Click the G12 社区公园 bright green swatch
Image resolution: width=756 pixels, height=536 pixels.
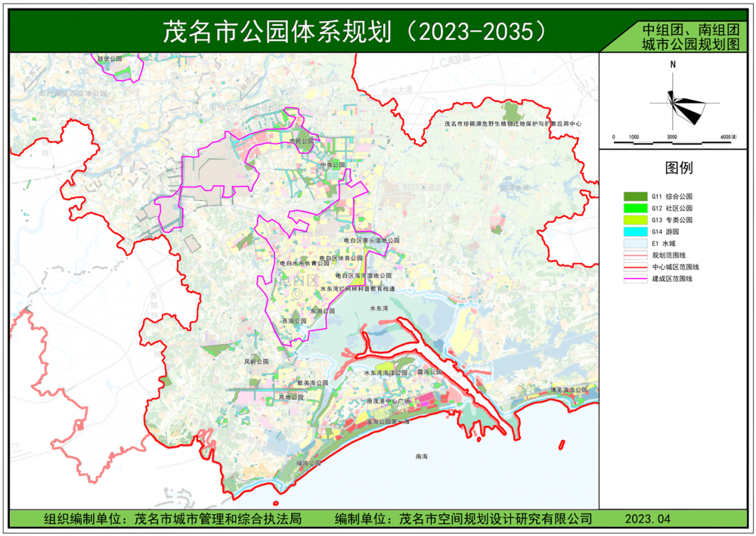pyautogui.click(x=635, y=209)
